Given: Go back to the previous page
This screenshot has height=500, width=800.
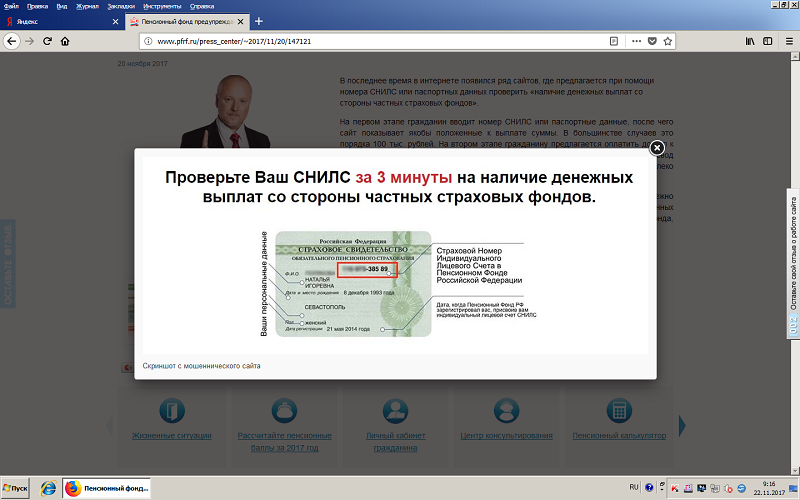Looking at the screenshot, I should pyautogui.click(x=12, y=41).
